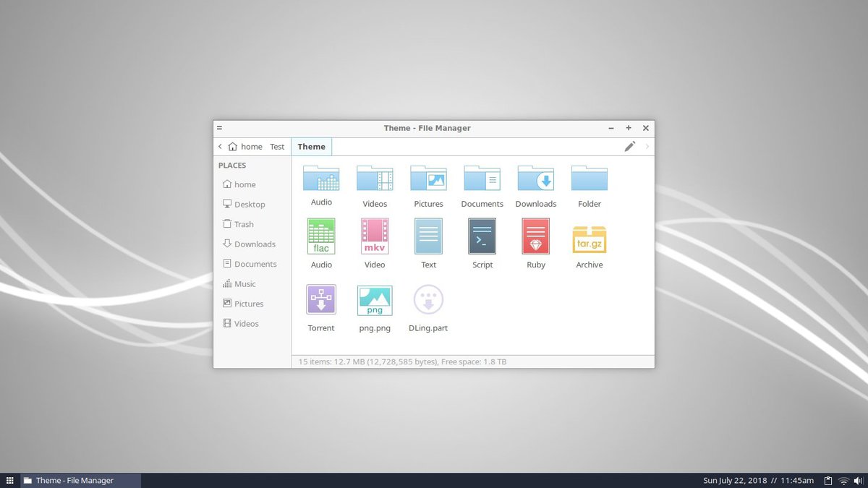Open the window menu in title bar

tap(219, 128)
